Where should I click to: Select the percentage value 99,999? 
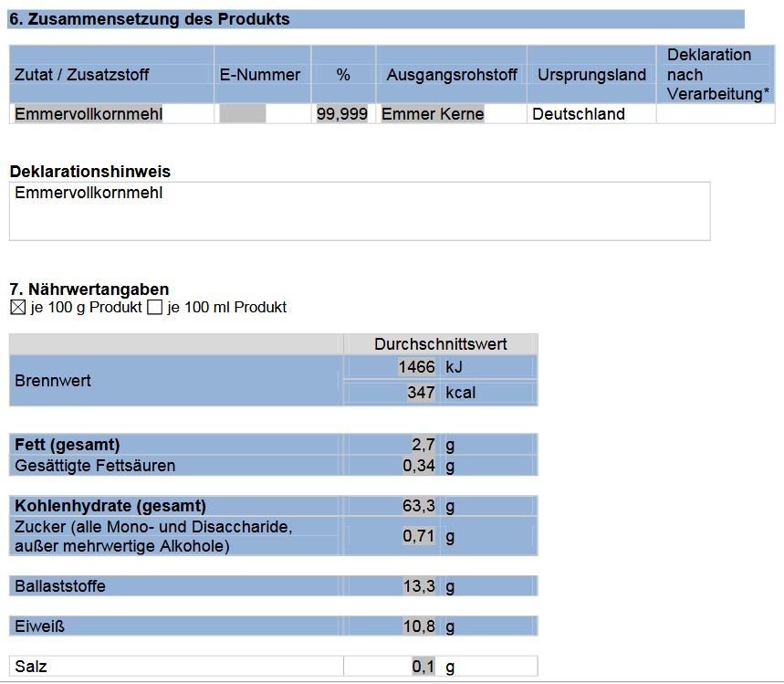click(x=344, y=113)
